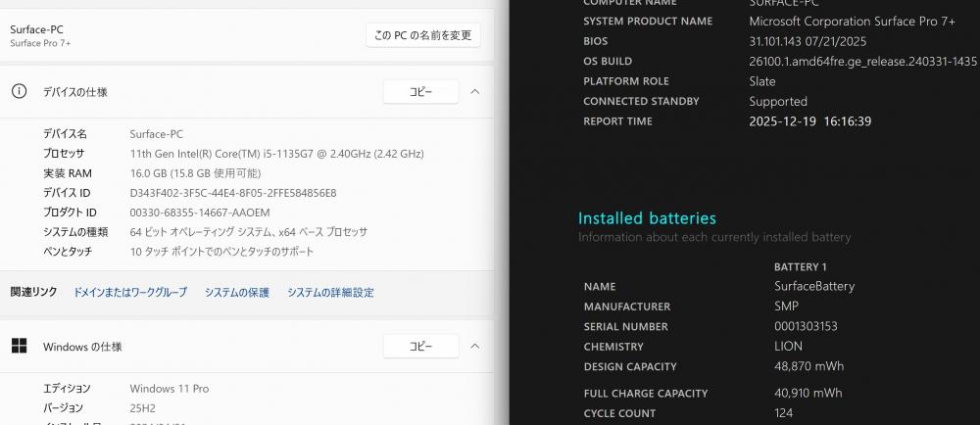Screen dimensions: 980x425
Task: Select the エディション value Windows 11 Pro
Action: coord(170,388)
